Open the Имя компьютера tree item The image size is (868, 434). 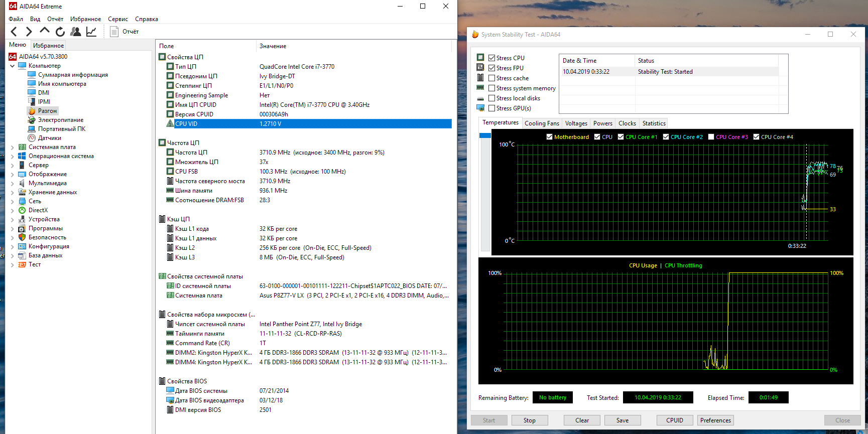tap(62, 84)
